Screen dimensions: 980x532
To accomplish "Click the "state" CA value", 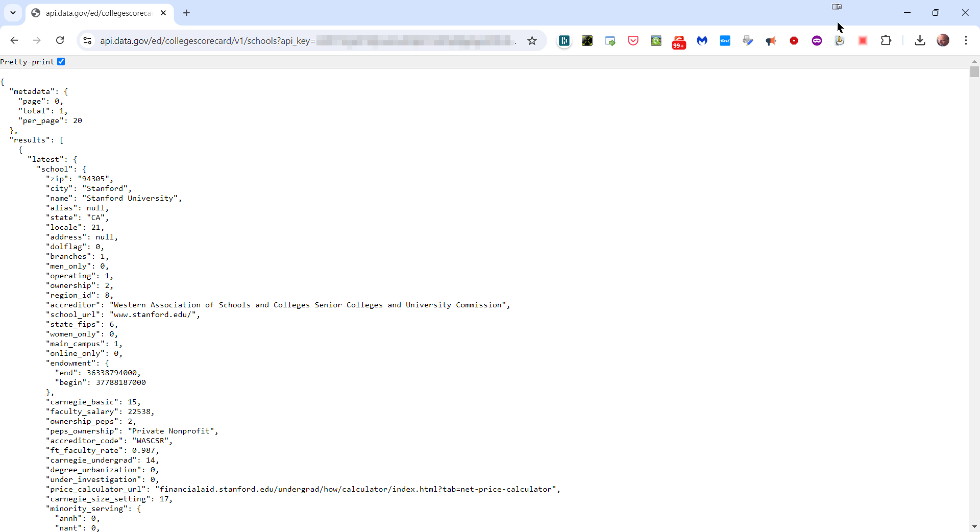I will 95,217.
